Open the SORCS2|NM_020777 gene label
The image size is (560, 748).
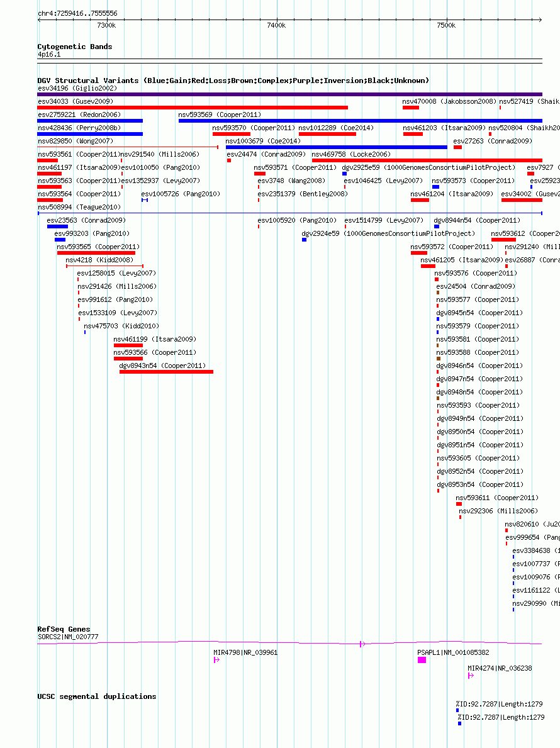pos(68,637)
